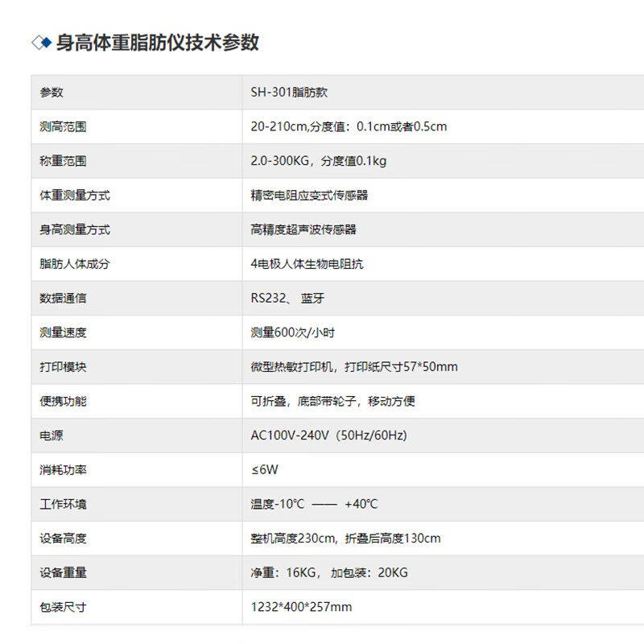Click the 设备高度 row label
This screenshot has width=644, height=644.
pos(63,538)
